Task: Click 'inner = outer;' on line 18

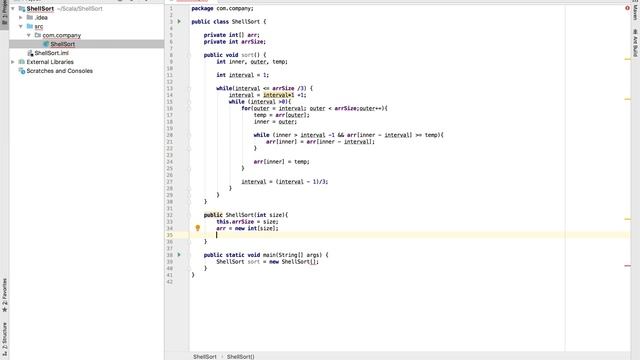Action: [x=276, y=122]
